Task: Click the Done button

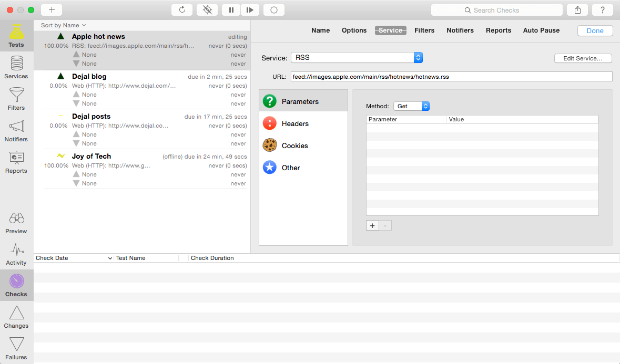Action: tap(595, 31)
